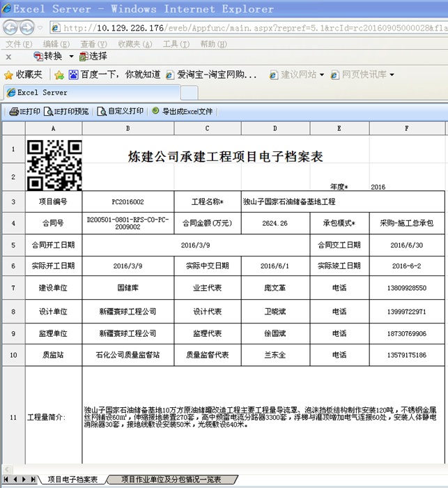
Task: Open the 编辑(E) menu
Action: (x=56, y=44)
